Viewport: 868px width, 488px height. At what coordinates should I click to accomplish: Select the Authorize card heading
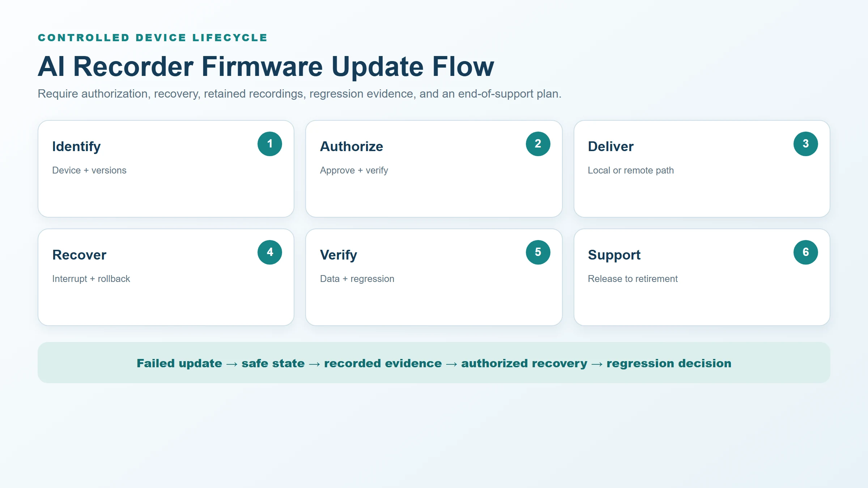tap(352, 146)
